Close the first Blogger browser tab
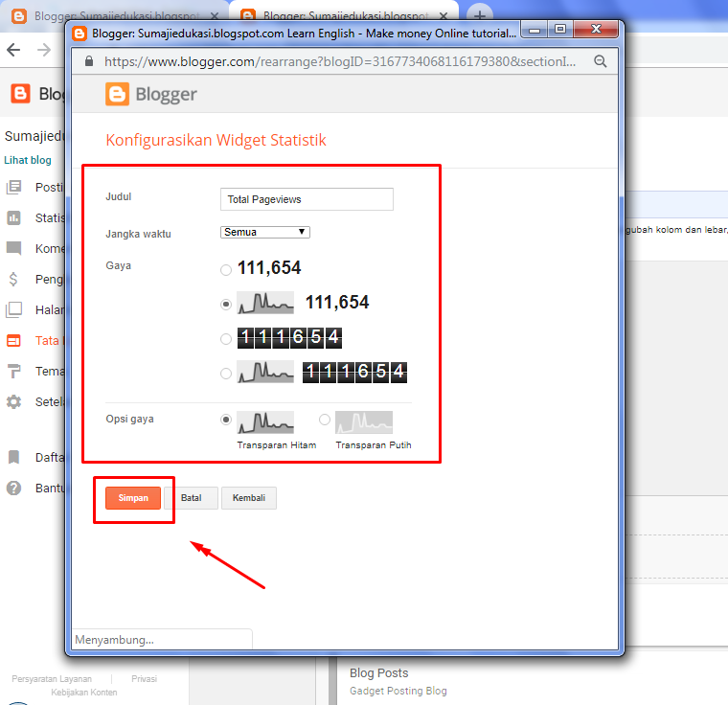This screenshot has height=705, width=728. click(215, 16)
